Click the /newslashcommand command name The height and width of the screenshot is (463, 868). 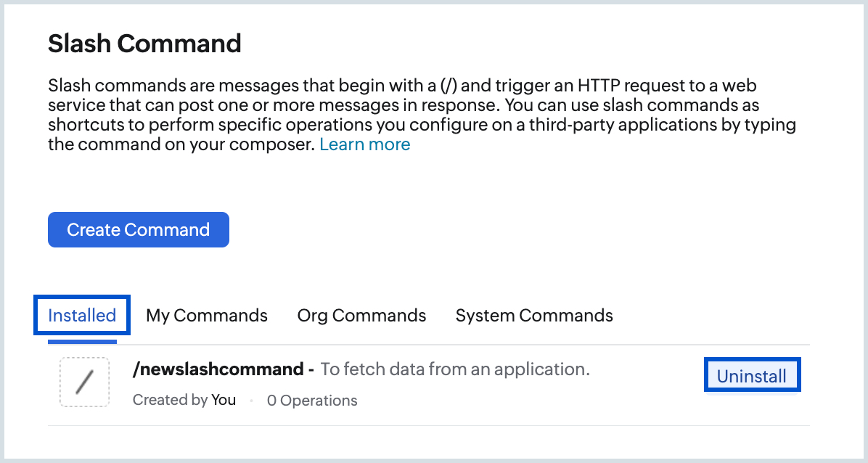click(x=218, y=369)
